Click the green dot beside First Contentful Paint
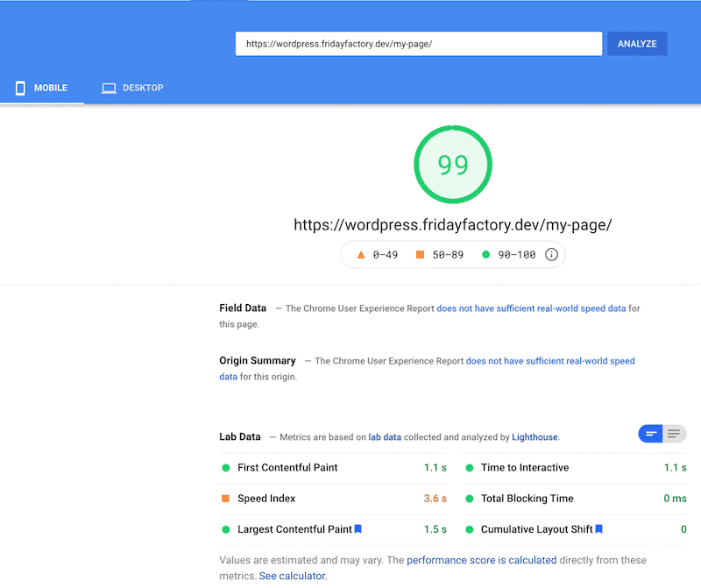The height and width of the screenshot is (588, 701). click(225, 468)
